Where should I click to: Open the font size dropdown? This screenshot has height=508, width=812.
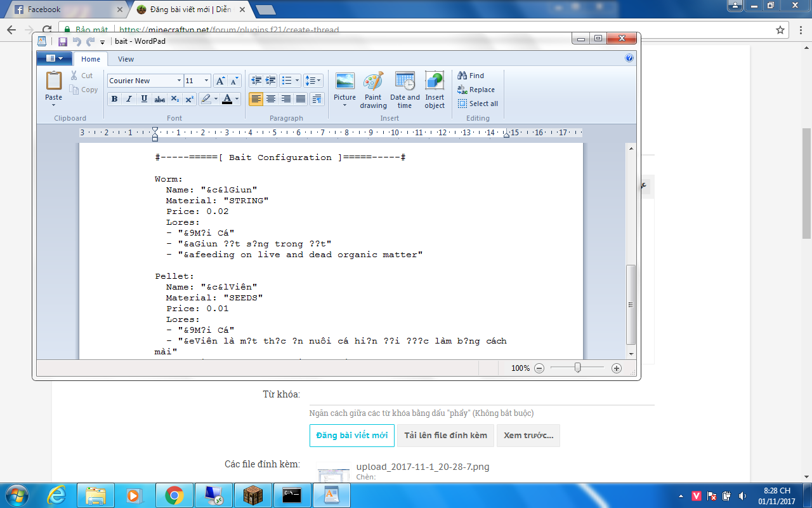[x=206, y=81]
